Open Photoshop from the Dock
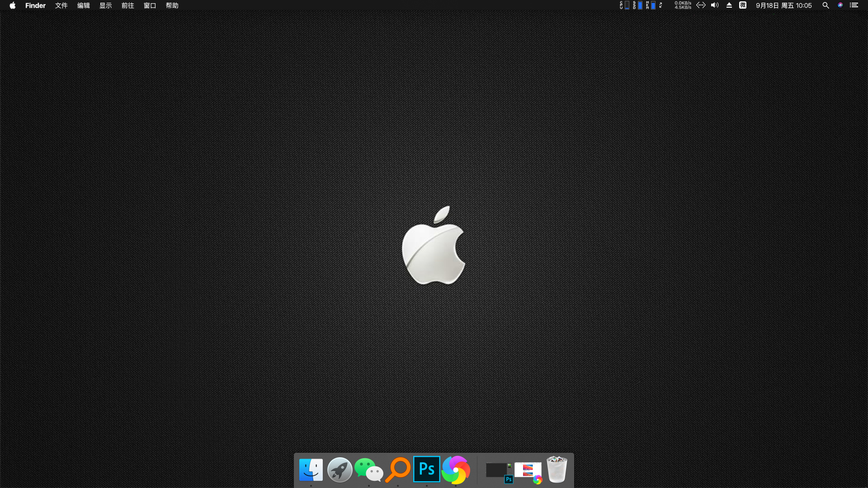The height and width of the screenshot is (488, 868). click(x=426, y=469)
